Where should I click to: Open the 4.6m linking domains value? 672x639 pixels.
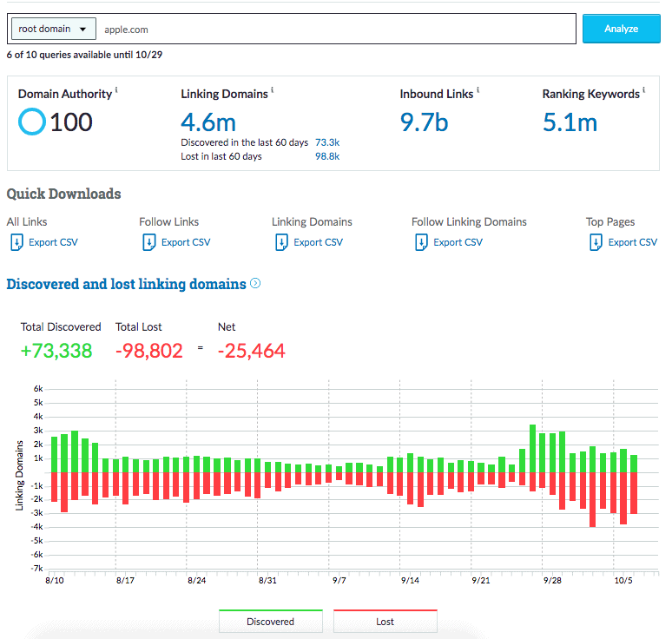click(208, 122)
